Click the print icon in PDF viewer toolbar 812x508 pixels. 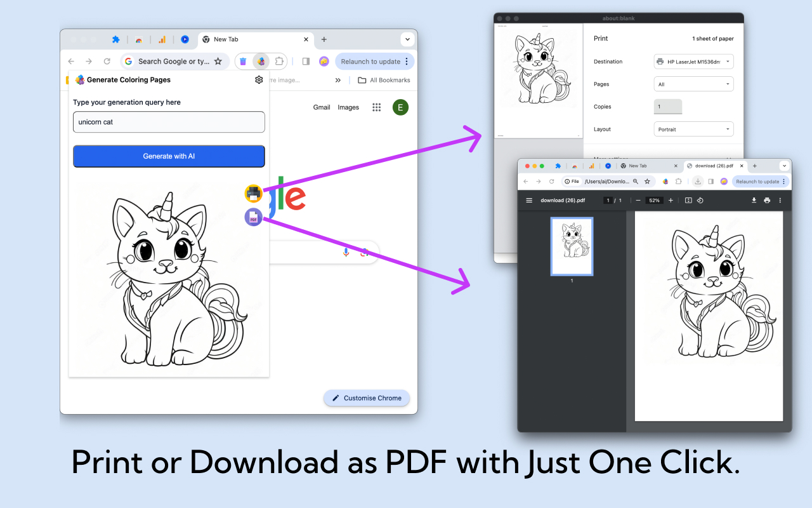767,200
